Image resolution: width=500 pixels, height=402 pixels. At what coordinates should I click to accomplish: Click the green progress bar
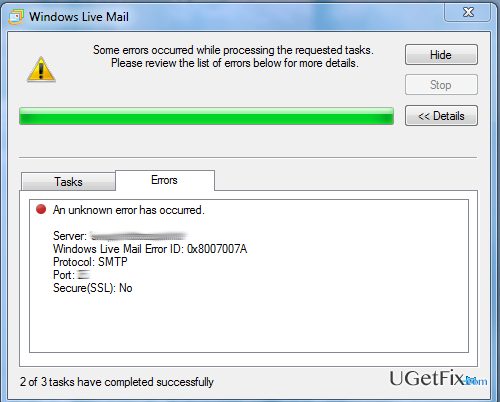206,116
